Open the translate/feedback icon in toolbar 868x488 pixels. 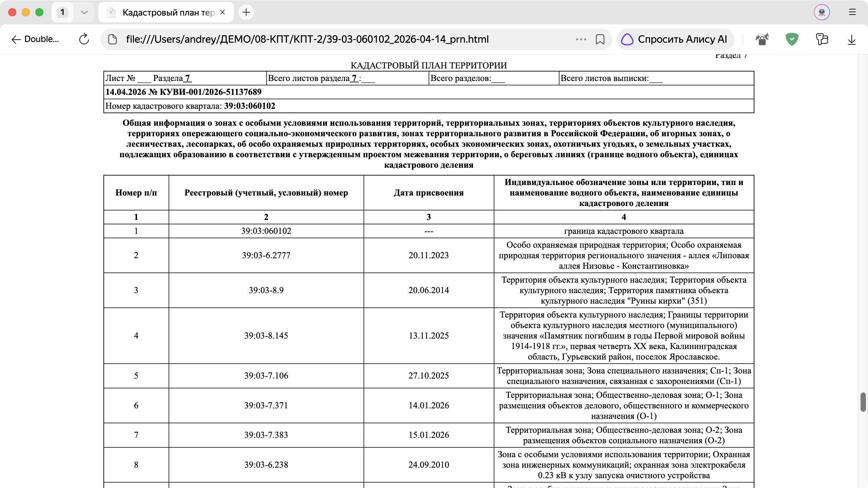click(x=822, y=39)
